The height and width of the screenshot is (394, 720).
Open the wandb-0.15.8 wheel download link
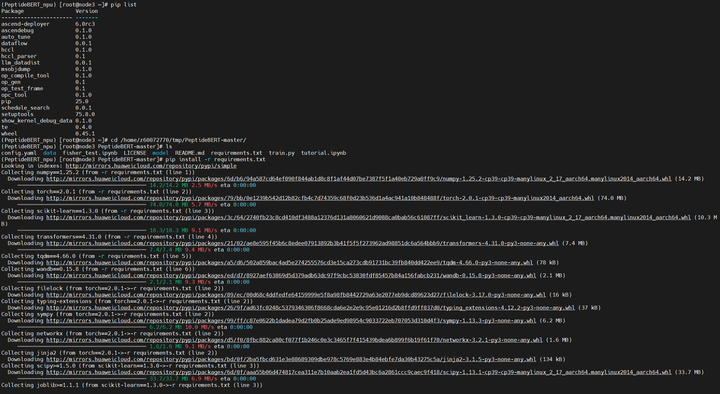(291, 276)
